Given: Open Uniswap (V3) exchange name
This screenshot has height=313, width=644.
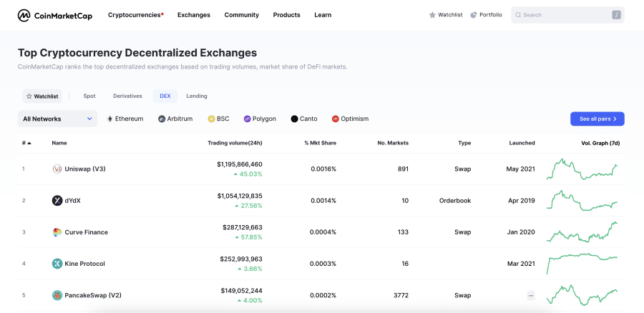Looking at the screenshot, I should (85, 169).
